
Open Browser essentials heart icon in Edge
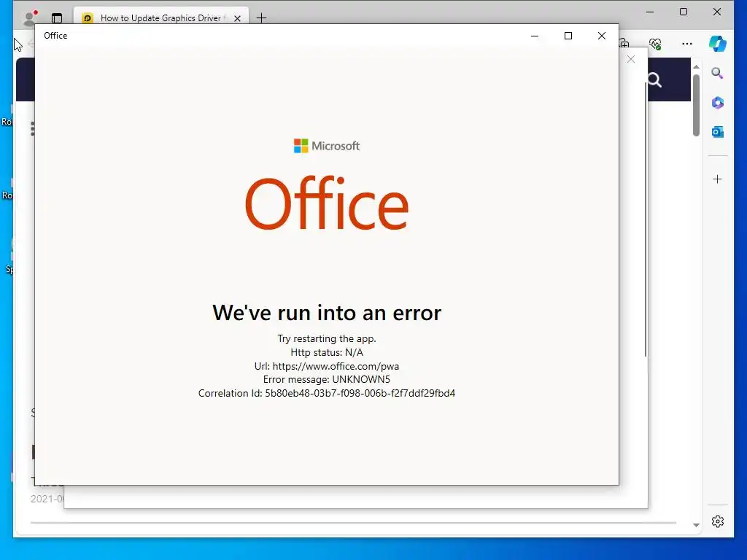(x=655, y=44)
